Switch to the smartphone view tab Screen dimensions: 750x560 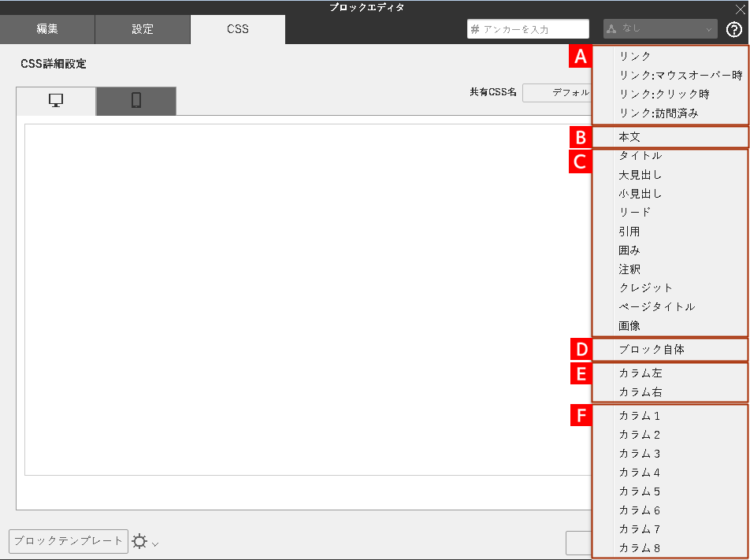click(x=136, y=101)
